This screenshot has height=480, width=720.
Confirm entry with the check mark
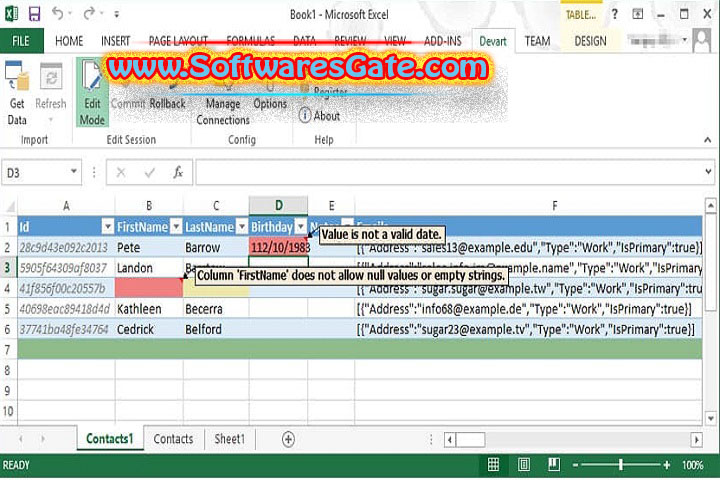pyautogui.click(x=149, y=173)
